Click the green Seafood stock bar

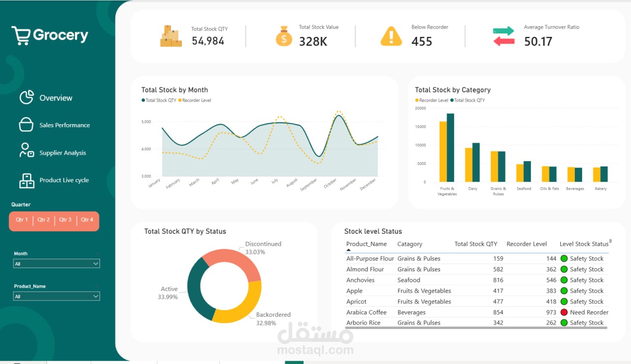click(527, 172)
